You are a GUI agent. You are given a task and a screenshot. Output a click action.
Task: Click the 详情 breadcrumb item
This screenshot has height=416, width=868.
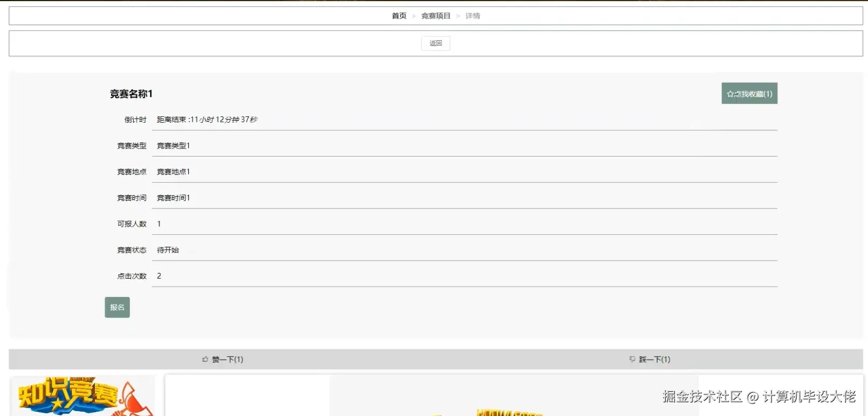click(x=473, y=16)
